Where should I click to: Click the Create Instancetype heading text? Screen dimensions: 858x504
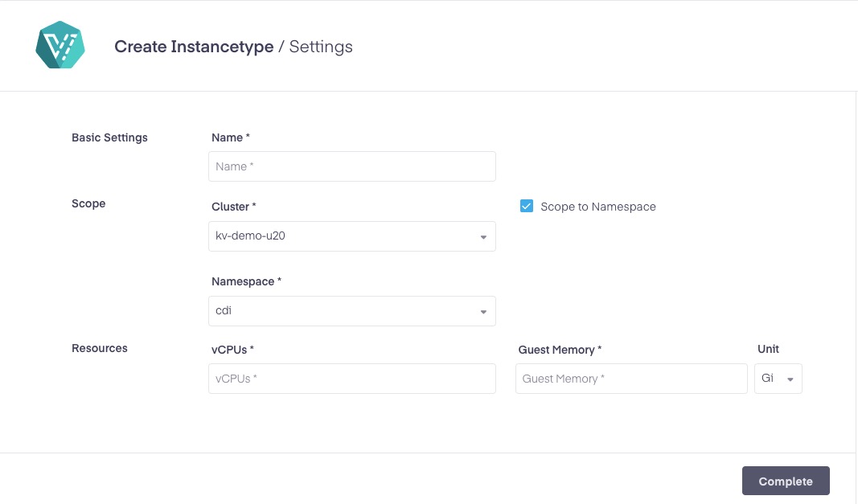point(194,47)
